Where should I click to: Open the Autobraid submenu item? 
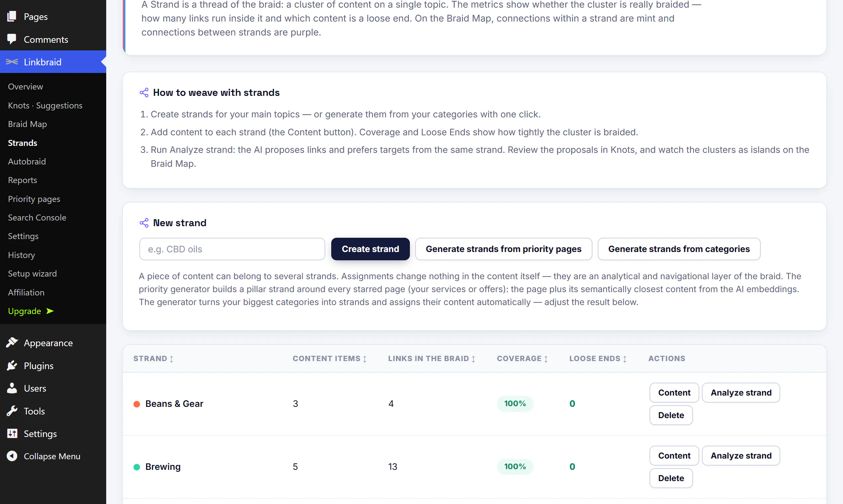[27, 161]
